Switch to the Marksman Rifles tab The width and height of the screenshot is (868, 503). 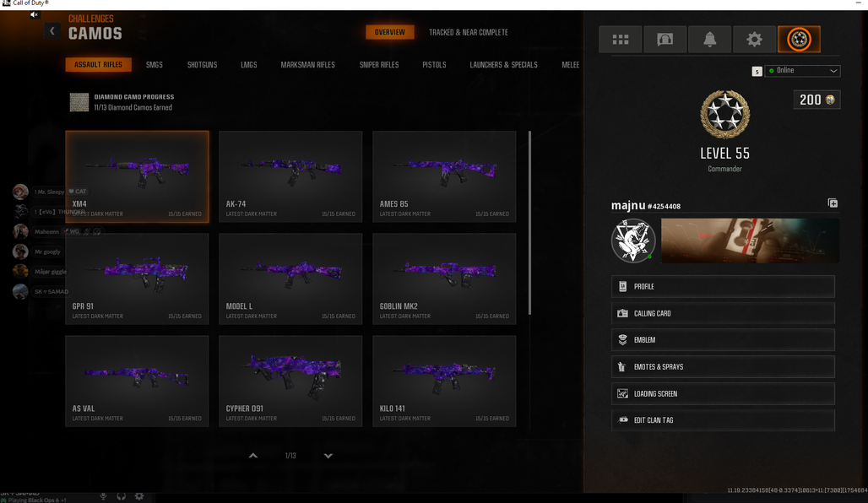pos(308,65)
